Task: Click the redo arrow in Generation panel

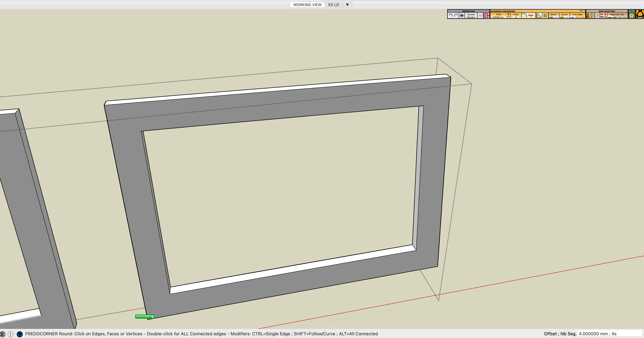Action: [456, 16]
